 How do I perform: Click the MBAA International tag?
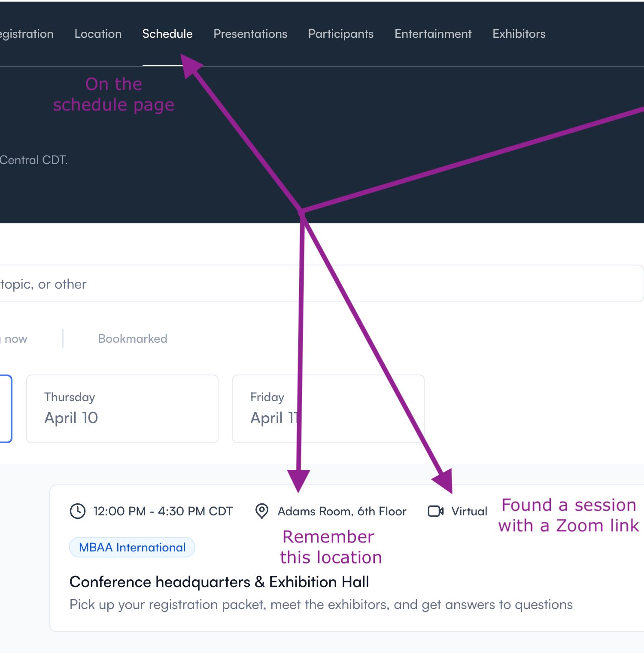click(x=132, y=547)
